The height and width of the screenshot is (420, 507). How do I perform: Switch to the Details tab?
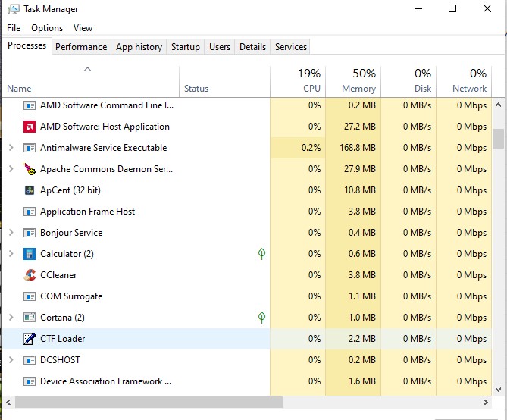click(x=252, y=47)
